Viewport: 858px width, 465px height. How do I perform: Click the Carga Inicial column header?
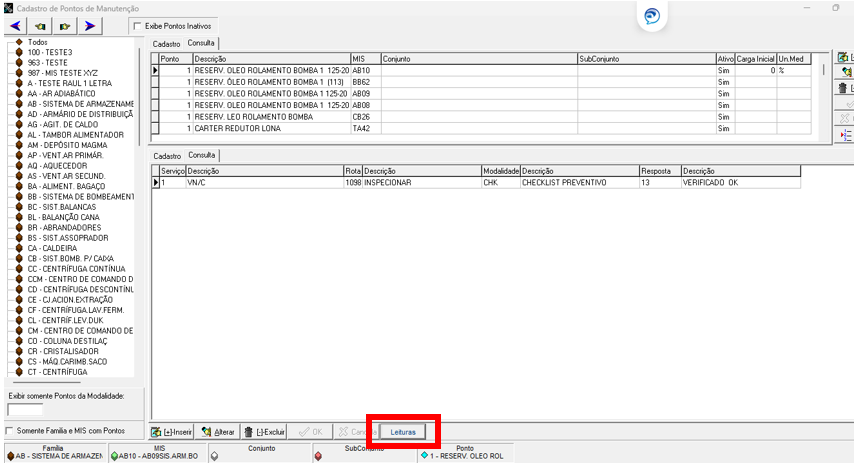[756, 59]
